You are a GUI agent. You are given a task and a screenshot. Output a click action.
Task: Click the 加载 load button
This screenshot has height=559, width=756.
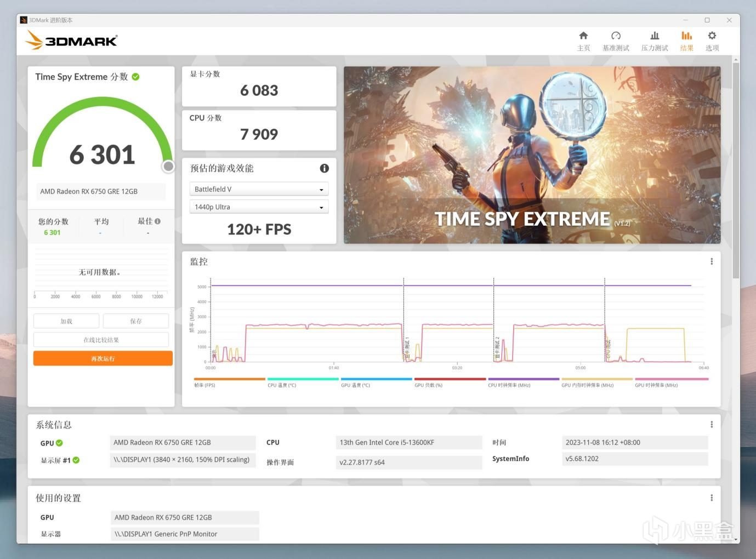coord(66,321)
